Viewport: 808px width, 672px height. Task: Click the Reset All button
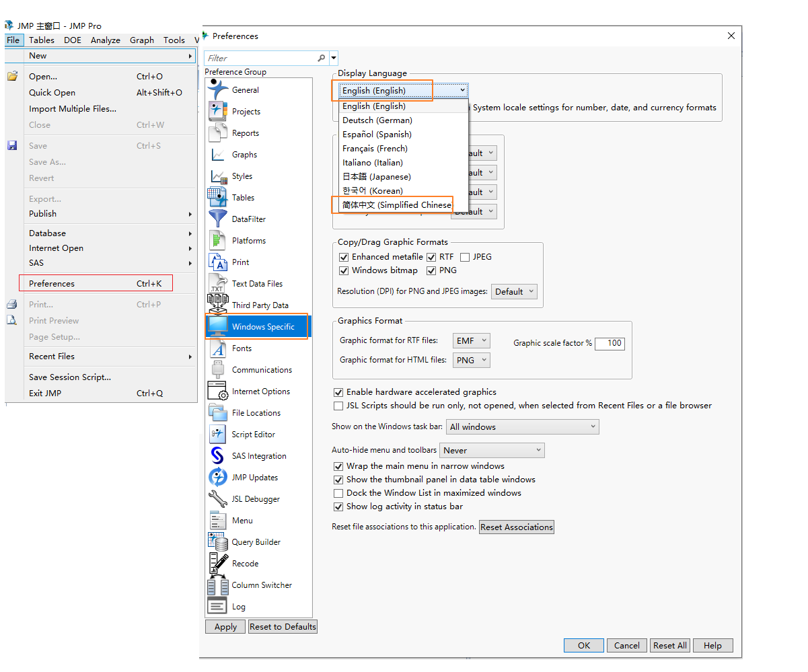click(670, 645)
